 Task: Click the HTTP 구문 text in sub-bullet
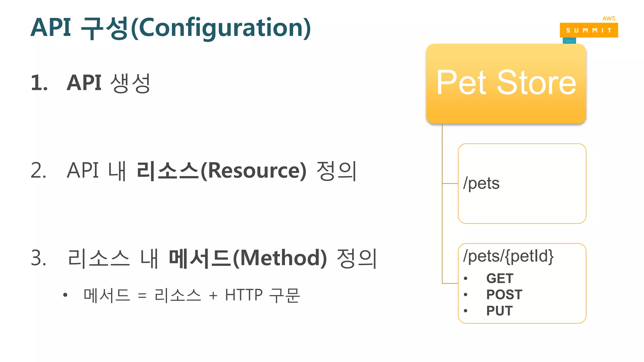coord(262,295)
